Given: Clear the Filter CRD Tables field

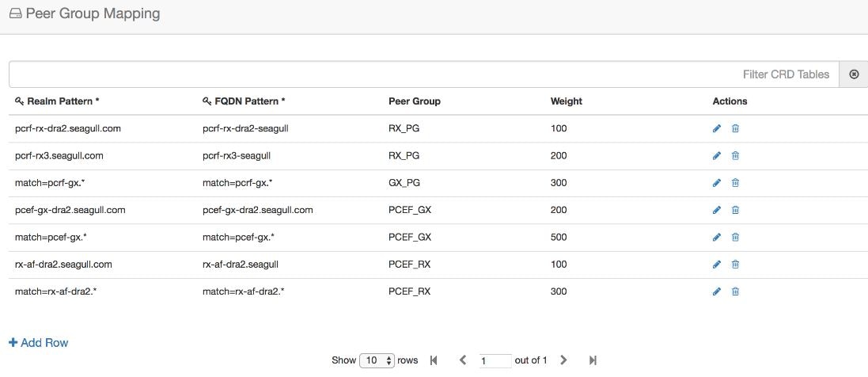Looking at the screenshot, I should pos(854,74).
